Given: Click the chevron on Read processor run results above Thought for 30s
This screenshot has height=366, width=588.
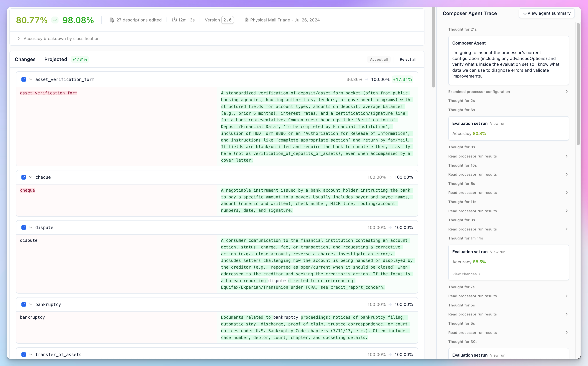Looking at the screenshot, I should 566,332.
